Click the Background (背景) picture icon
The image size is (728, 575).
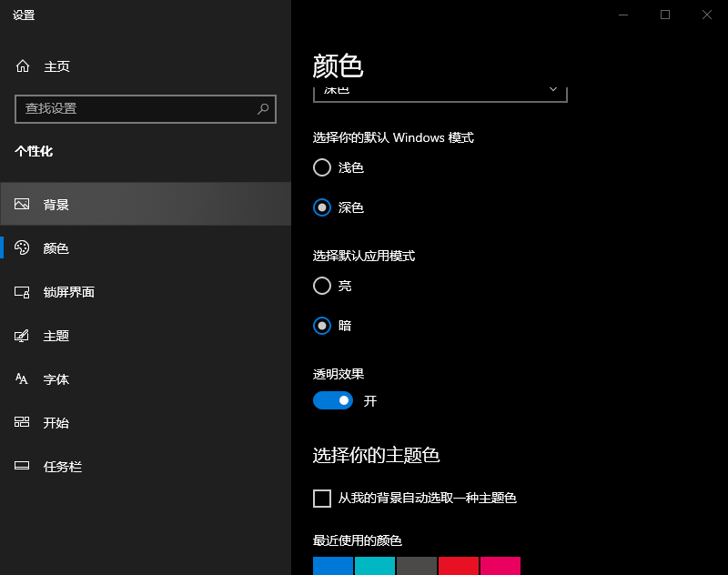[23, 205]
